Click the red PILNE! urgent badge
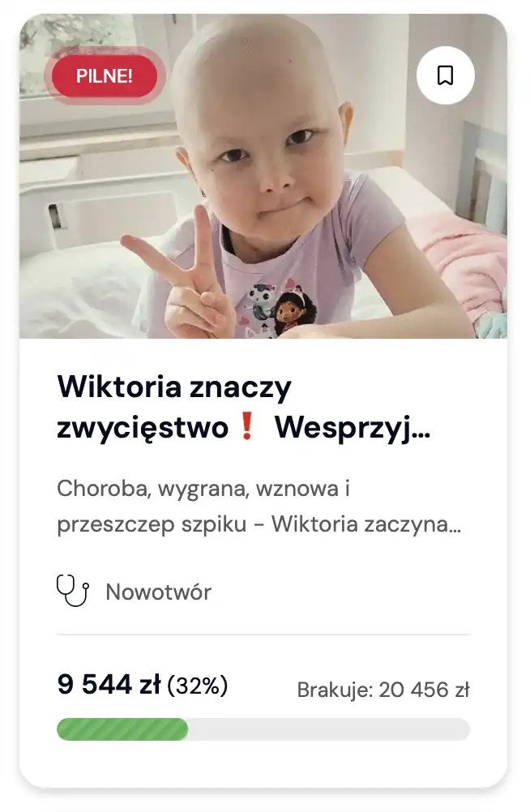 coord(104,76)
